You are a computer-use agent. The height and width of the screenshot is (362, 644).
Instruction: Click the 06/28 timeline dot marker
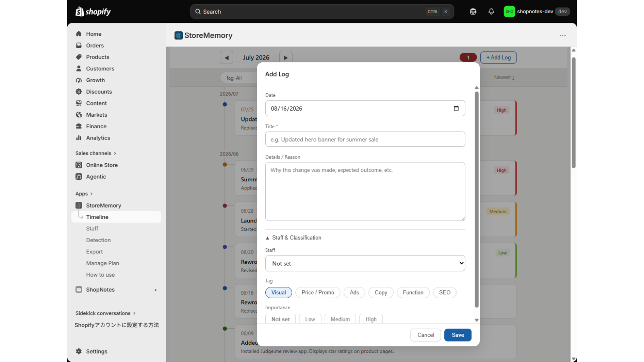(225, 206)
